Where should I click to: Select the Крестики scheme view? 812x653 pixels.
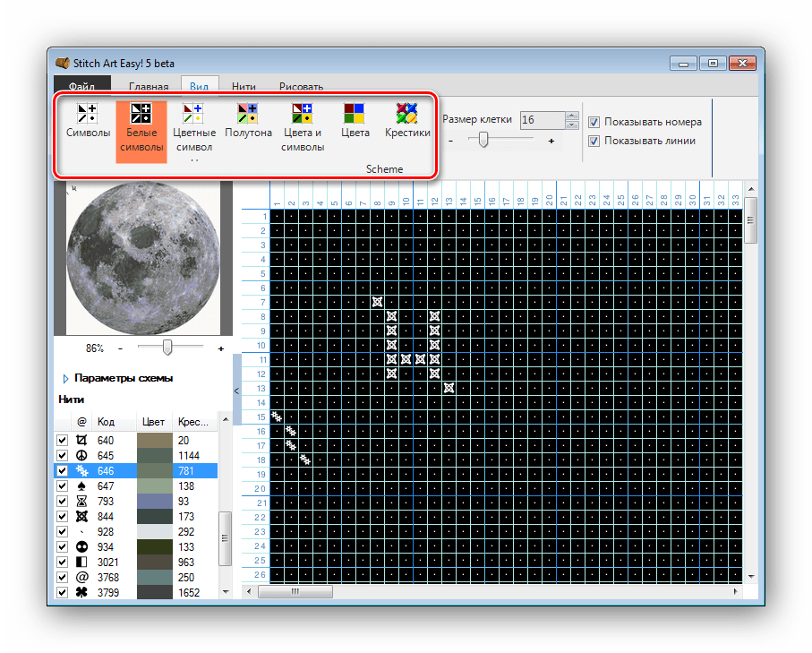pos(407,114)
